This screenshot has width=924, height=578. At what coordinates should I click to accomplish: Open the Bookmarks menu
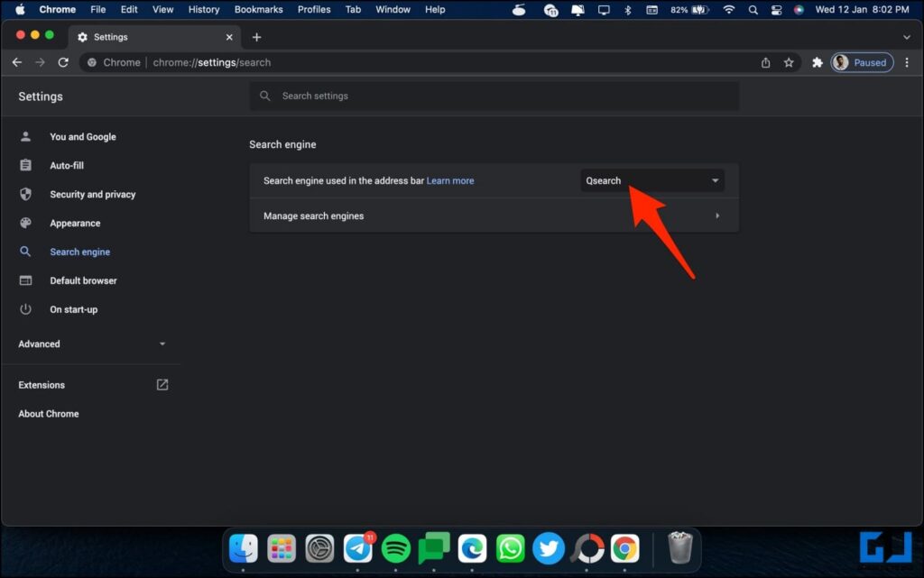259,9
